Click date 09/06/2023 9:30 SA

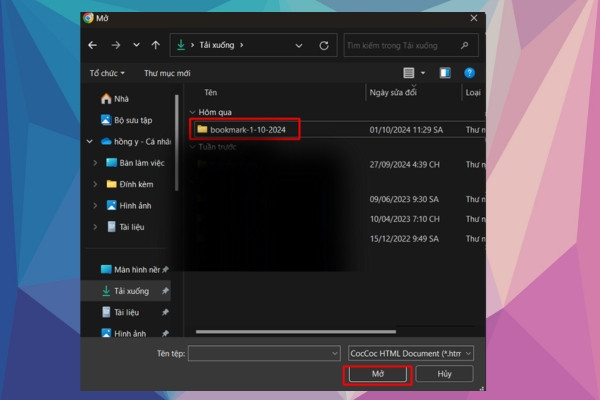point(404,199)
